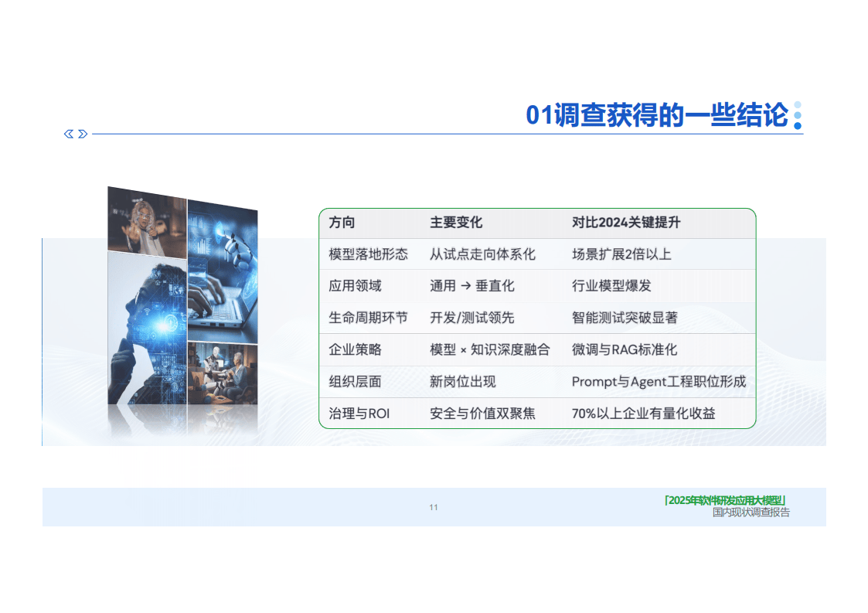Select the 场景扩展2倍以上 cell

pyautogui.click(x=621, y=254)
